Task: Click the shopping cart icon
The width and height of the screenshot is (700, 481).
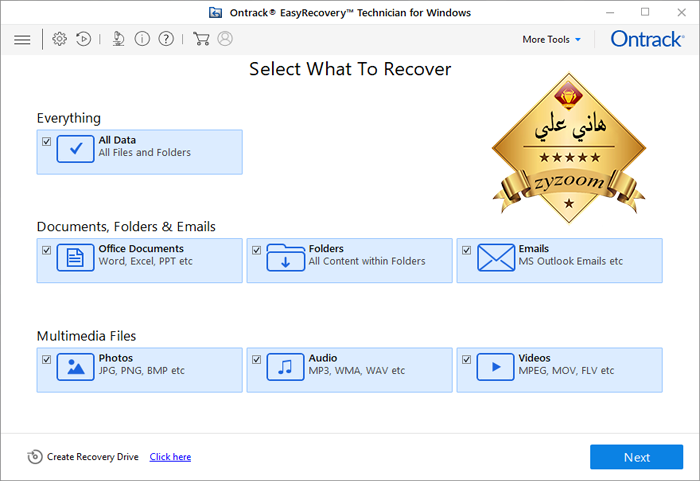Action: click(x=201, y=39)
